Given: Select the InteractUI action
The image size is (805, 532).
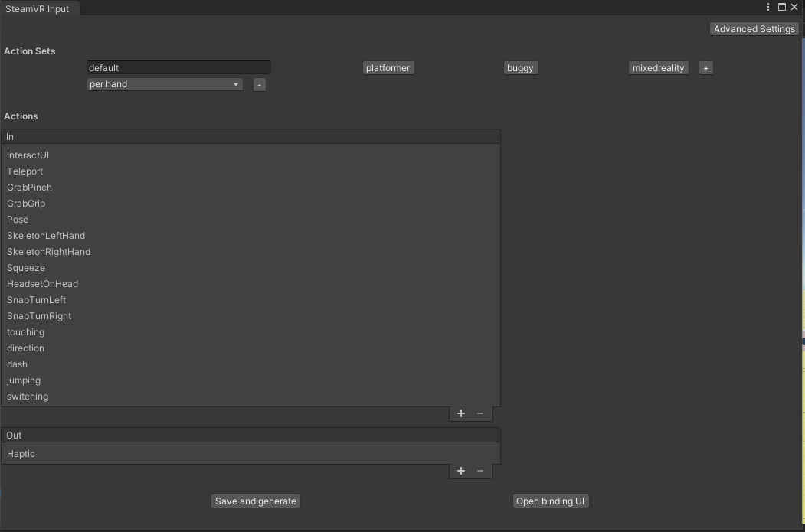Looking at the screenshot, I should tap(251, 155).
